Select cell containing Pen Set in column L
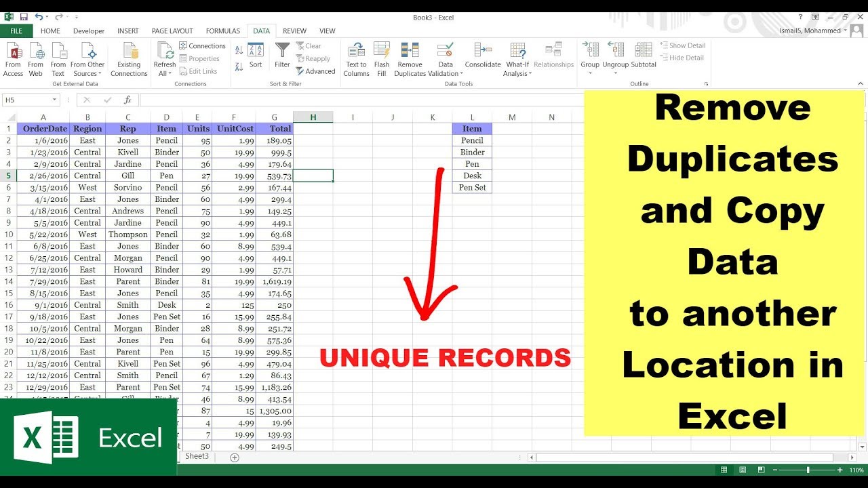The width and height of the screenshot is (868, 488). 472,188
